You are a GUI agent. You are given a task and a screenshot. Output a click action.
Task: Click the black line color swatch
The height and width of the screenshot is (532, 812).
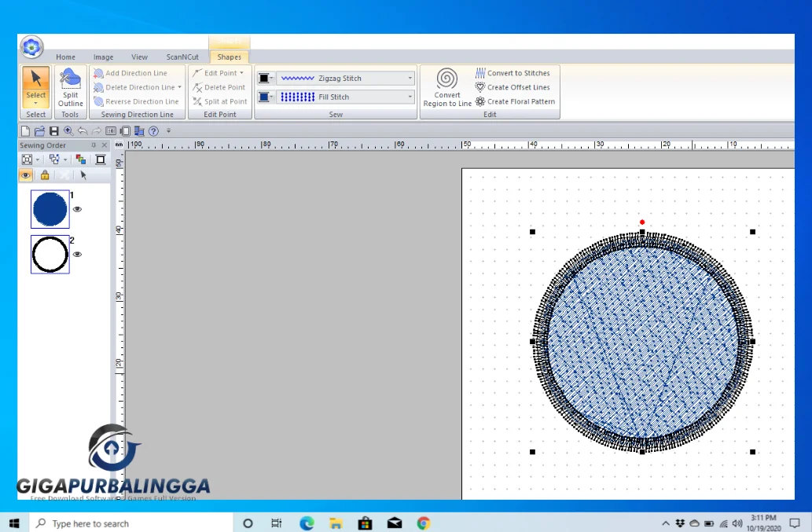click(263, 78)
